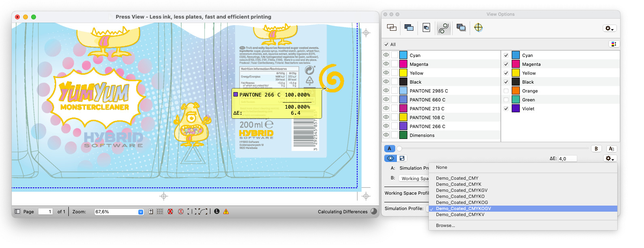The image size is (644, 248).
Task: Toggle the Dimensions separation eye icon
Action: tap(386, 135)
